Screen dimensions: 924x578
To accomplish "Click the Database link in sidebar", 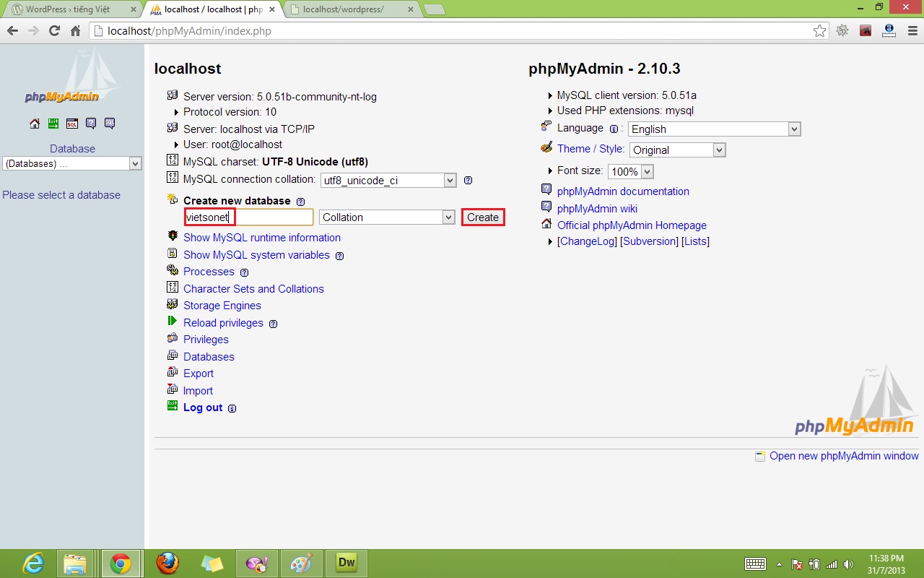I will pyautogui.click(x=72, y=149).
